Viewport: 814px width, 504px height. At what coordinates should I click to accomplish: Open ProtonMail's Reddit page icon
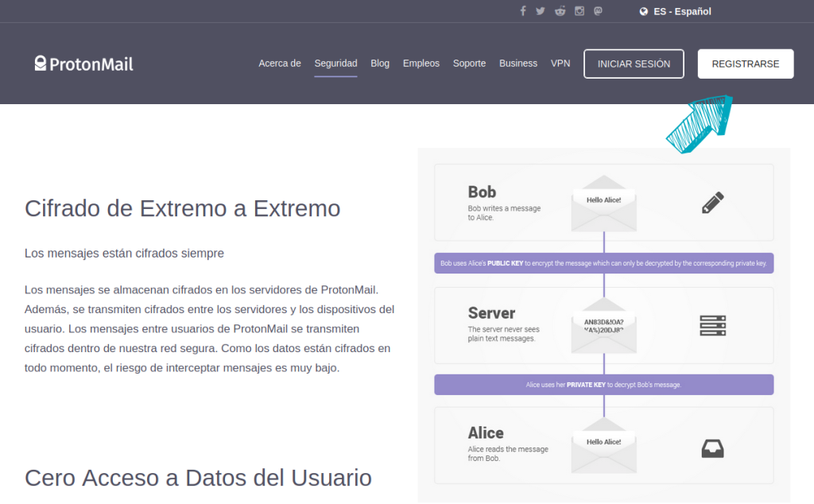point(560,11)
